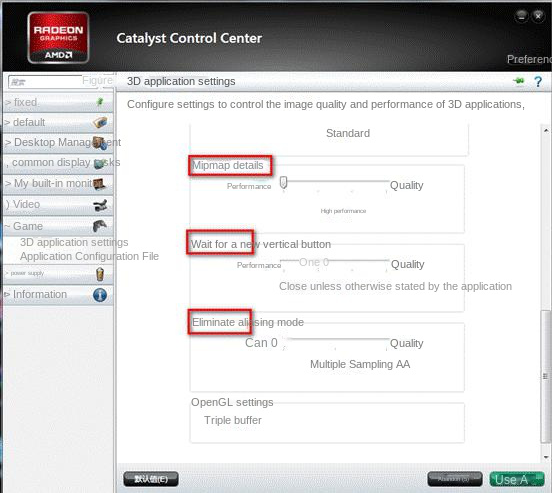Image resolution: width=552 pixels, height=493 pixels.
Task: Click the Radeon Graphics AMD logo
Action: (x=58, y=37)
